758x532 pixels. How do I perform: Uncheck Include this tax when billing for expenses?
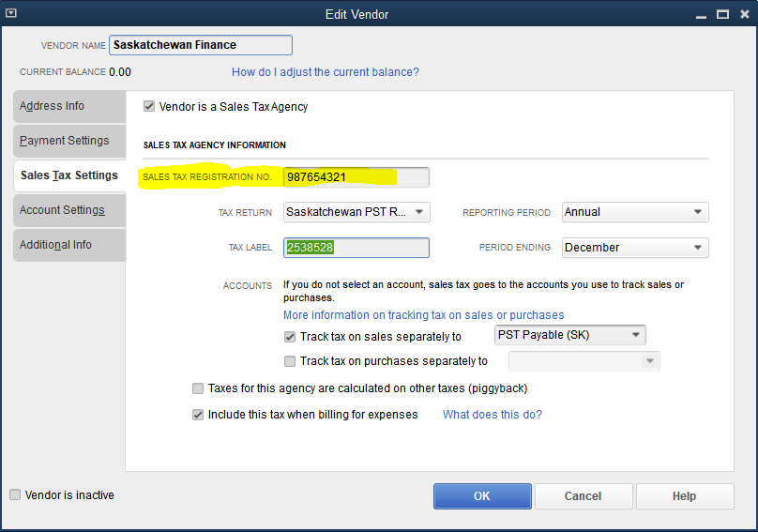coord(198,415)
